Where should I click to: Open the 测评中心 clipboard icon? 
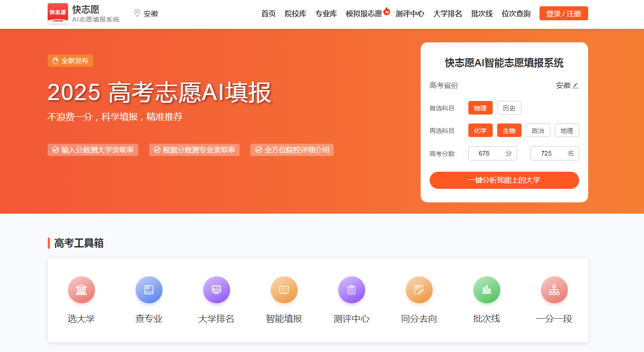[x=352, y=290]
